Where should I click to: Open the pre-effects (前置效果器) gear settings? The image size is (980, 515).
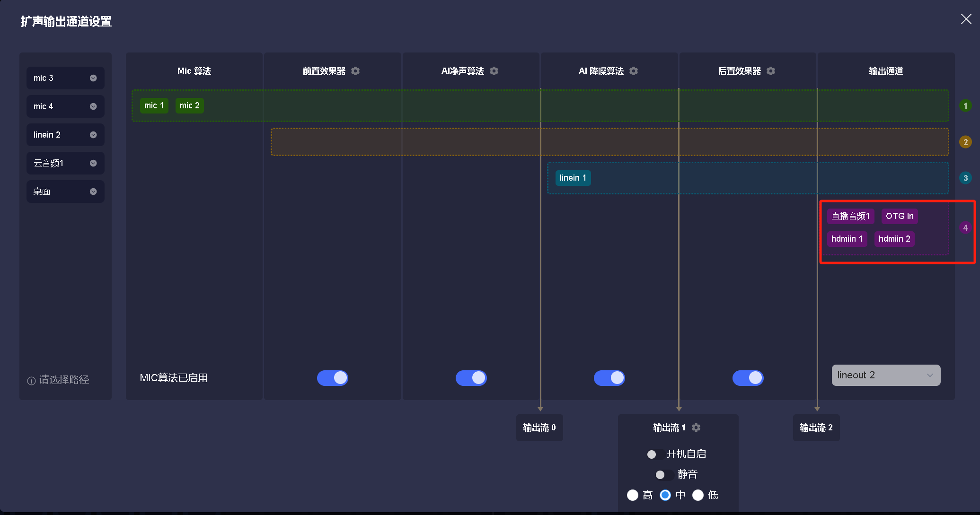coord(355,71)
